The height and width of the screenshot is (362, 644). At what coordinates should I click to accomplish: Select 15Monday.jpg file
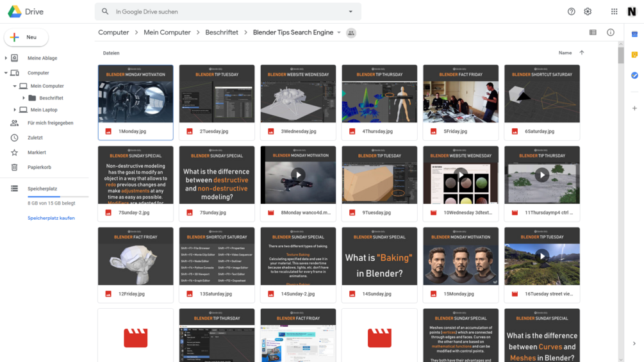click(461, 265)
